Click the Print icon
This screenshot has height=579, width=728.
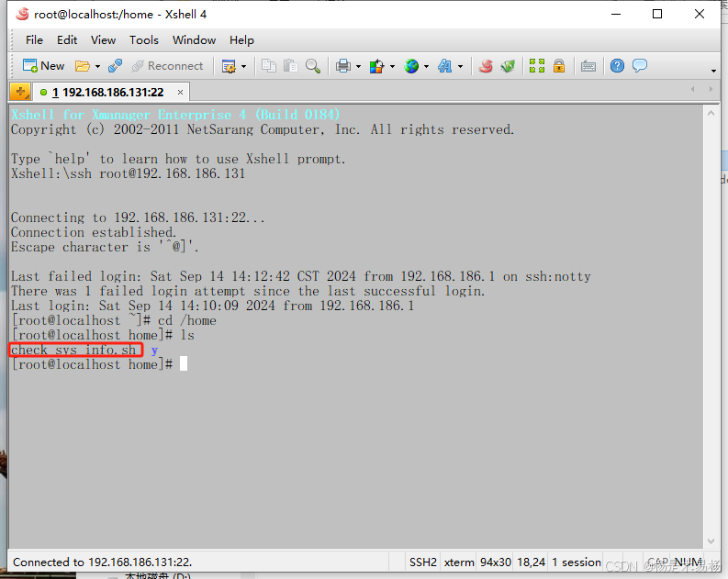343,66
